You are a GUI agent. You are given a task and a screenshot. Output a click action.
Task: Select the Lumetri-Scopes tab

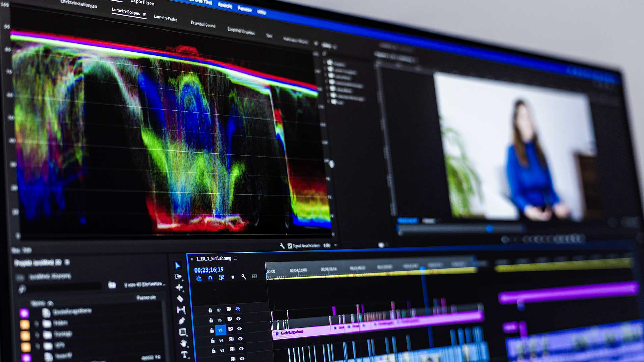coord(126,11)
